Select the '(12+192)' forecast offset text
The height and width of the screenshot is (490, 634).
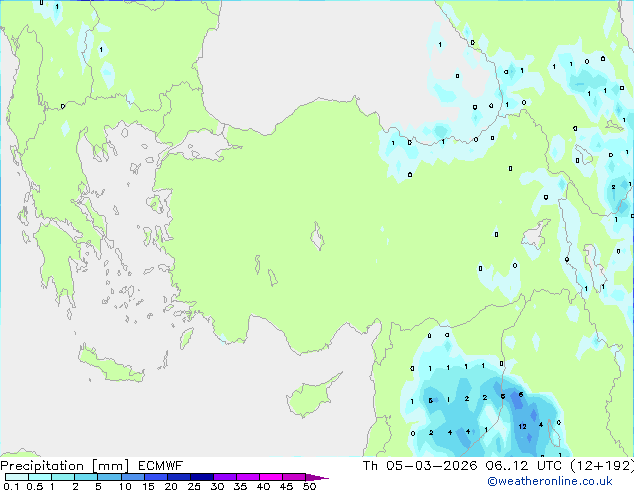[x=602, y=466]
